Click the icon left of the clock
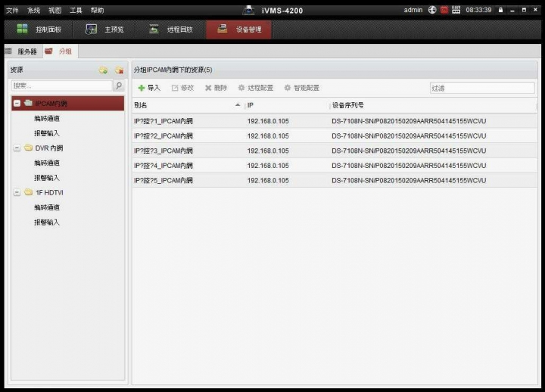The image size is (545, 392). 456,10
